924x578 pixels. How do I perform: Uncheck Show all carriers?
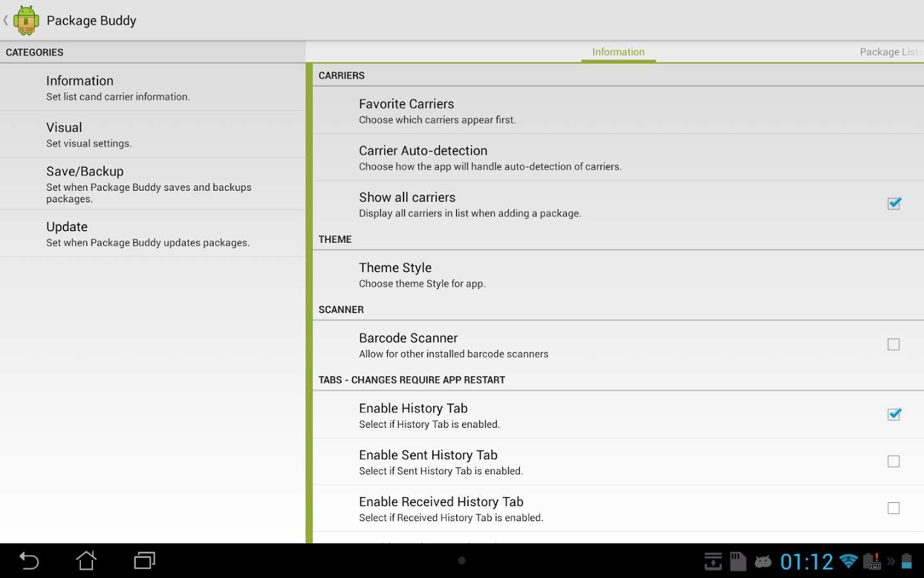(x=894, y=203)
